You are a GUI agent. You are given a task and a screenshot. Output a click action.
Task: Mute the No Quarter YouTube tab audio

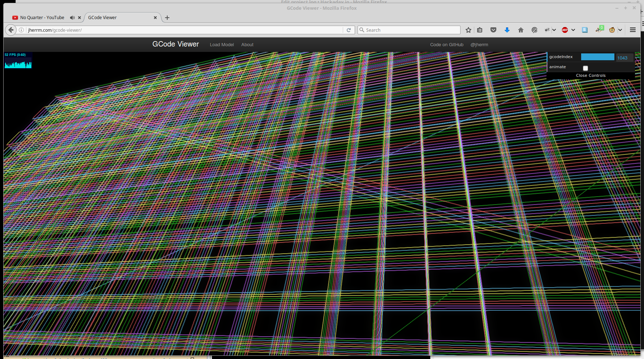coord(72,18)
